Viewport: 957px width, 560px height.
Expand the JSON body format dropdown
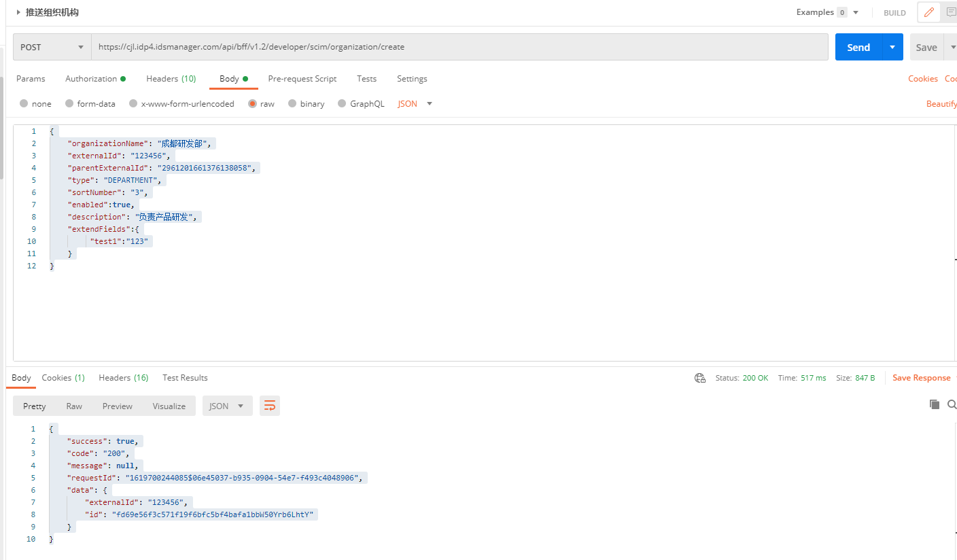click(x=415, y=104)
